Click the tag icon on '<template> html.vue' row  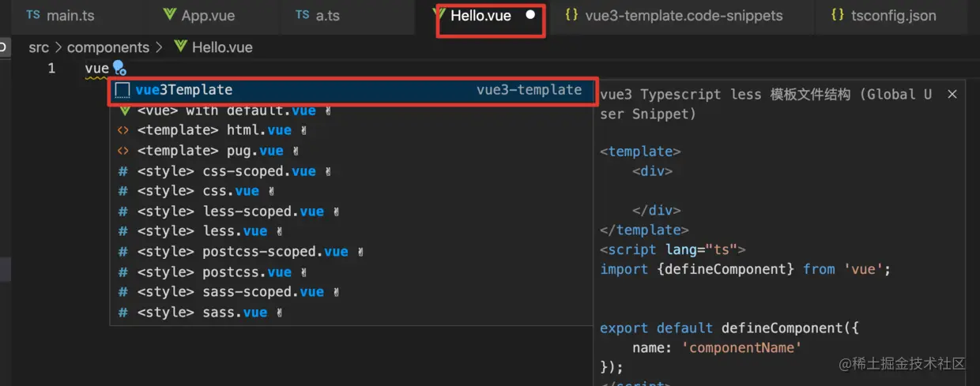[122, 130]
